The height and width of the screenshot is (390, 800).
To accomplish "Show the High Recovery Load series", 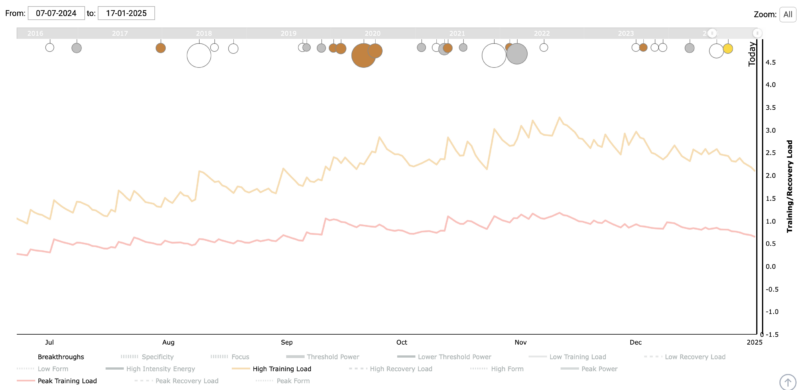I will pos(390,369).
